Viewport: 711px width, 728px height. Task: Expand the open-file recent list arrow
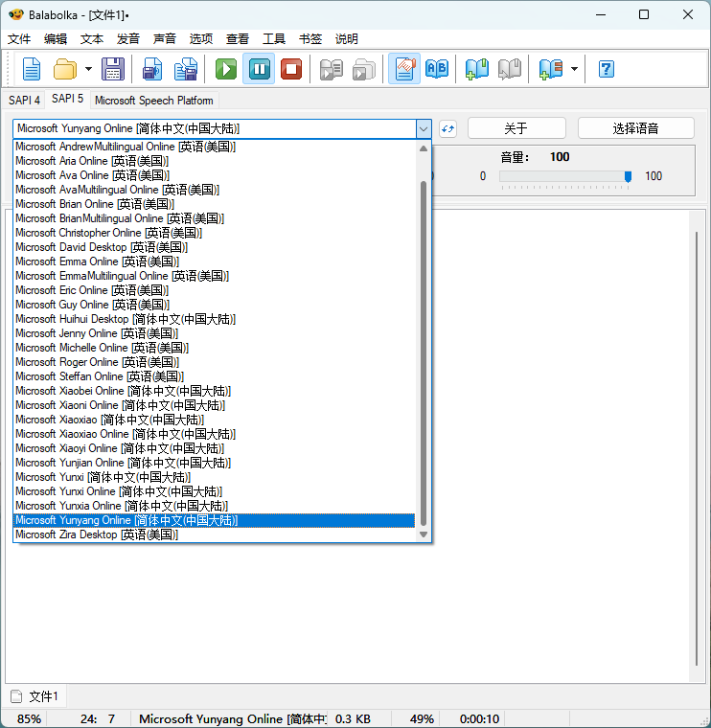pyautogui.click(x=88, y=69)
